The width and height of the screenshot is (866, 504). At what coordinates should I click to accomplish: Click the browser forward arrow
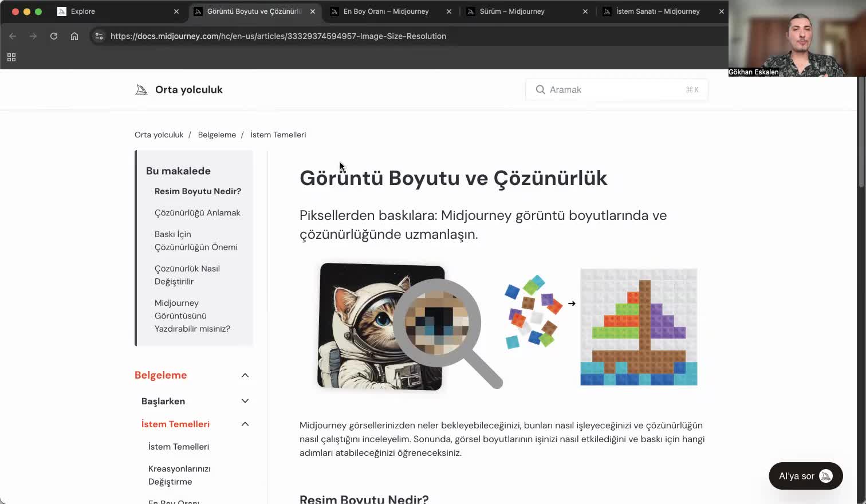(x=33, y=36)
